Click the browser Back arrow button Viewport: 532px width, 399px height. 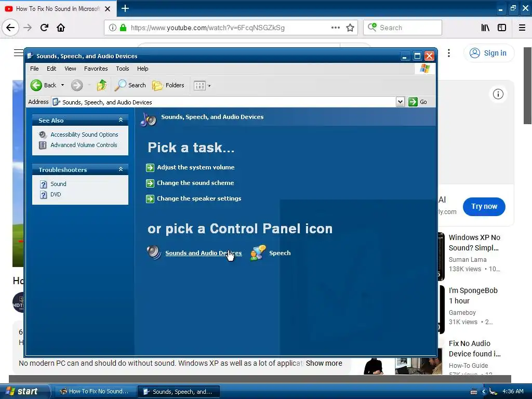coord(10,28)
